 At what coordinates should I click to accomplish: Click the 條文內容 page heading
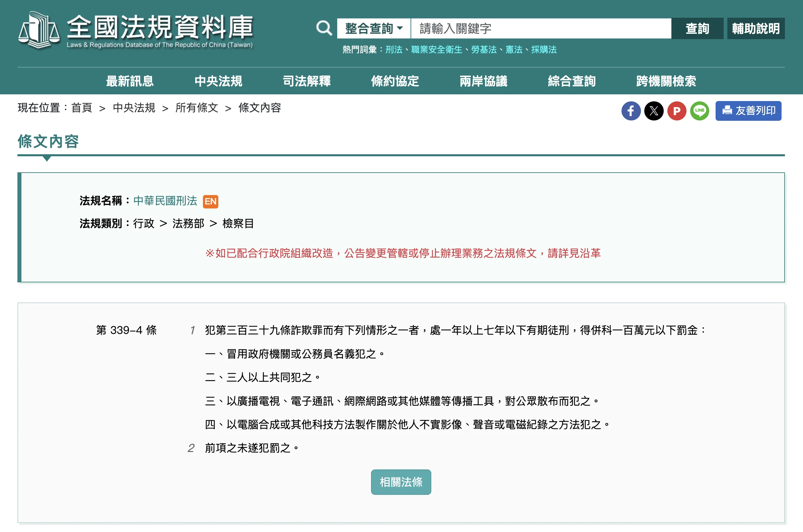point(48,142)
